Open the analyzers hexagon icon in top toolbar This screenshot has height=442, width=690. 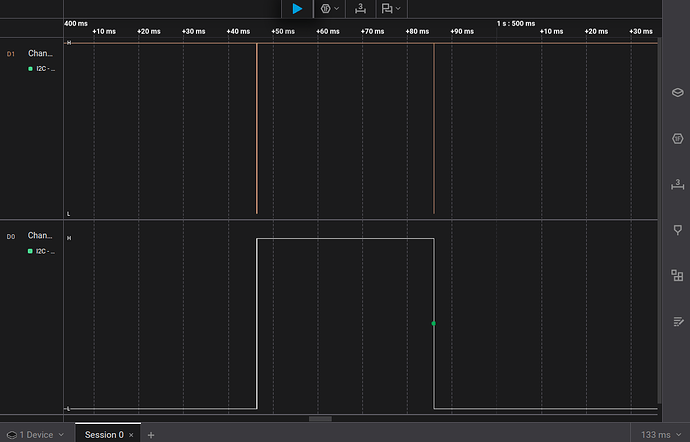[326, 8]
